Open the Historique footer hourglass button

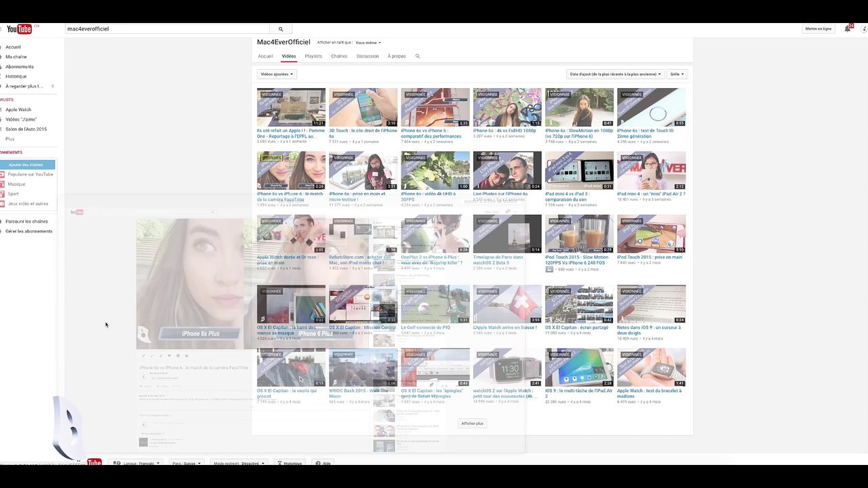pyautogui.click(x=290, y=464)
